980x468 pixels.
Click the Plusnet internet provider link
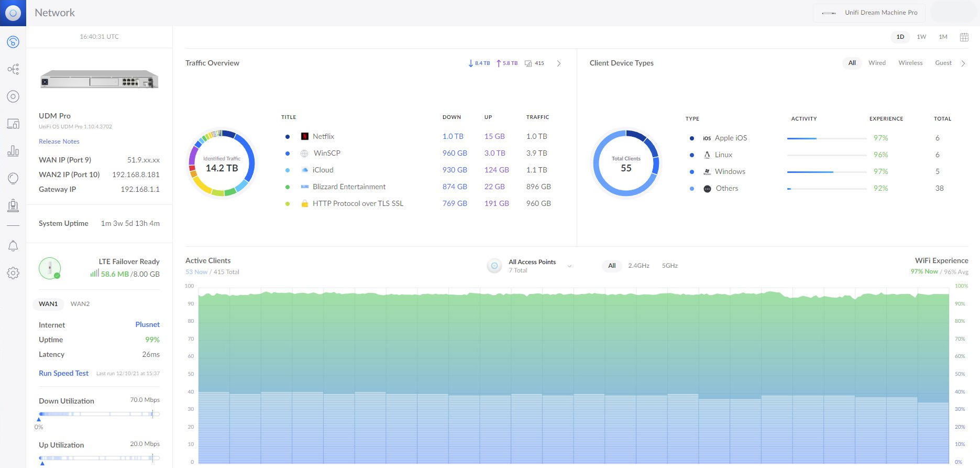[x=147, y=325]
